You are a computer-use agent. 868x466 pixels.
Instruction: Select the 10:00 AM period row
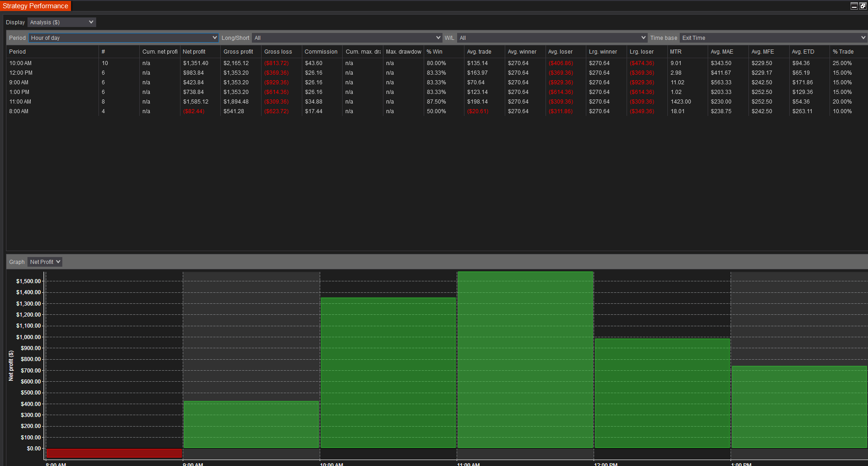coord(437,63)
